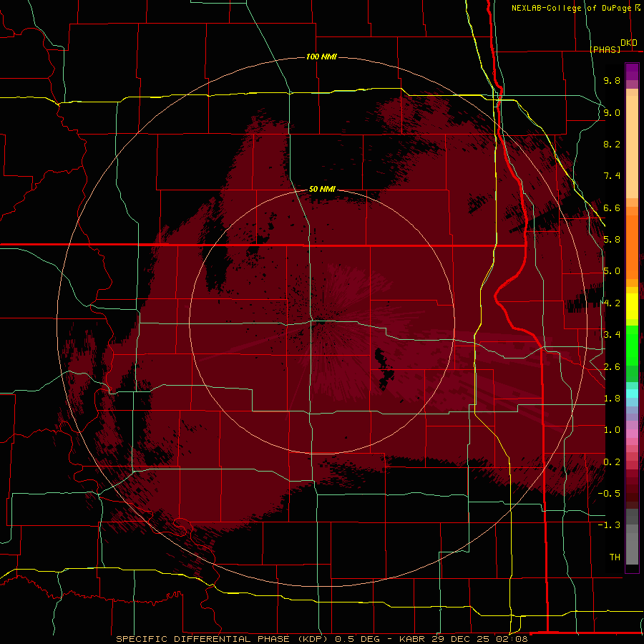Image resolution: width=644 pixels, height=644 pixels.
Task: Pick the pink segment of the color bar
Action: coord(632,434)
